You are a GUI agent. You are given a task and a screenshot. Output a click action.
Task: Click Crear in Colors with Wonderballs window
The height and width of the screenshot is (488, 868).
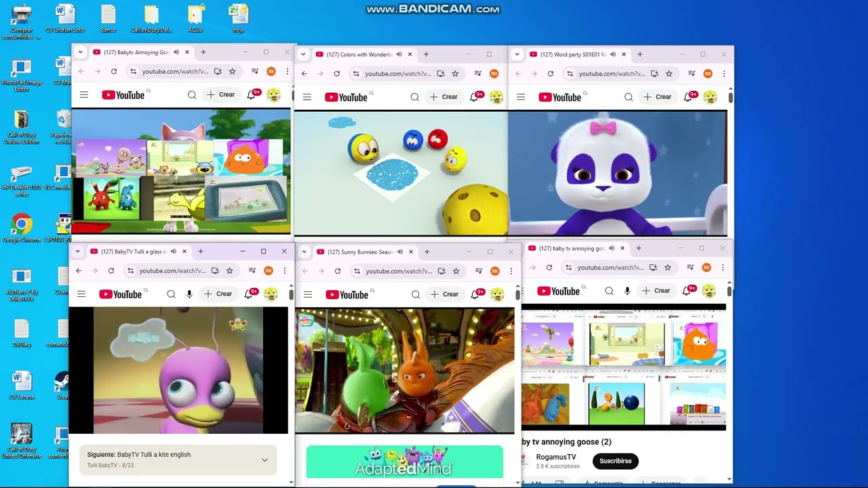point(443,97)
